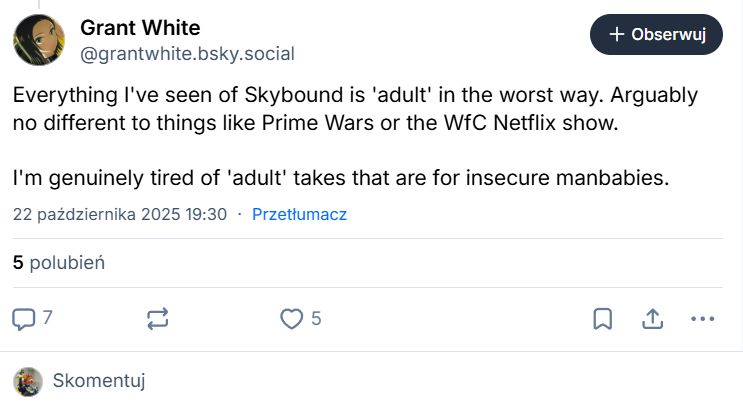Like the post with the heart icon
This screenshot has height=409, width=743.
coord(291,319)
